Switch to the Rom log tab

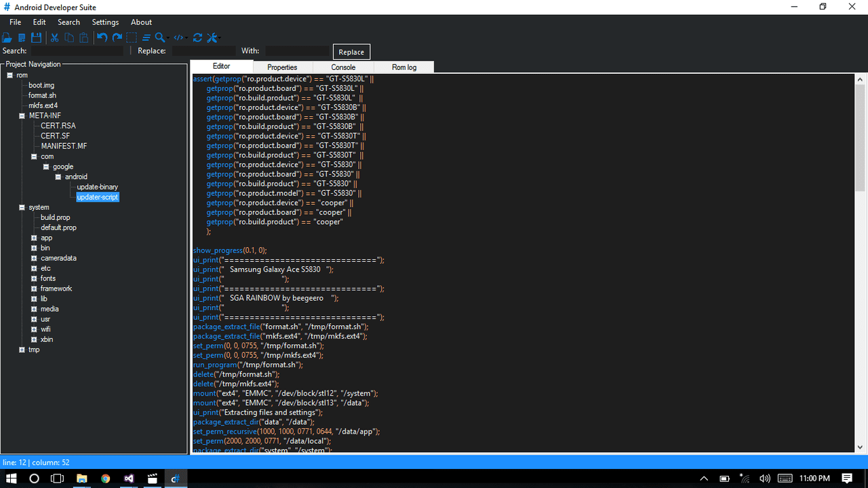404,67
